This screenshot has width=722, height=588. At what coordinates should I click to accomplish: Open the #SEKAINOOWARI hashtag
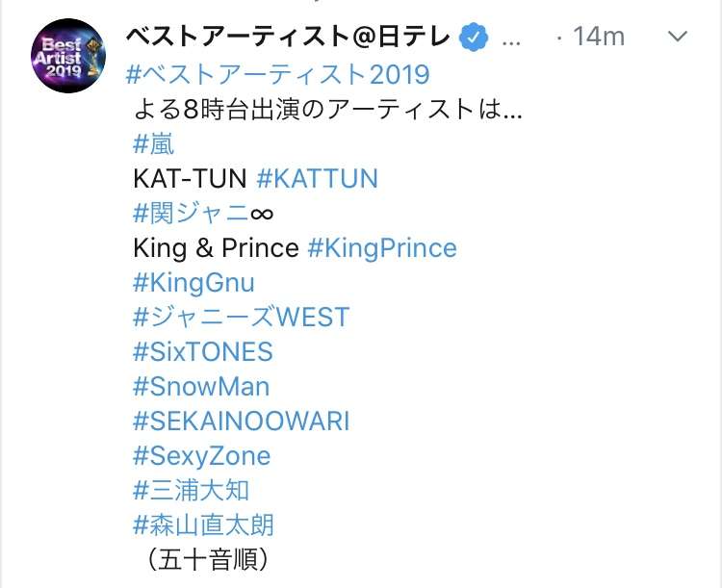(x=242, y=422)
